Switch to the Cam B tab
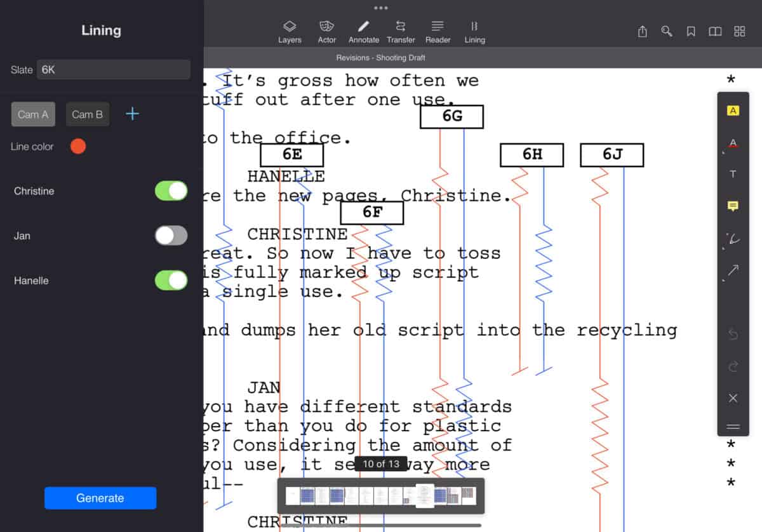This screenshot has height=532, width=762. point(88,114)
